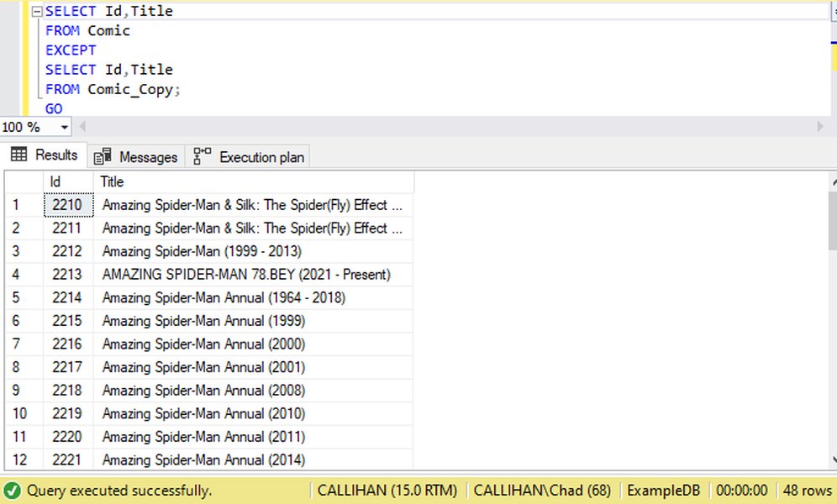Select title Amazing Spider-Man Annual (2010)
This screenshot has height=504, width=837.
point(253,413)
